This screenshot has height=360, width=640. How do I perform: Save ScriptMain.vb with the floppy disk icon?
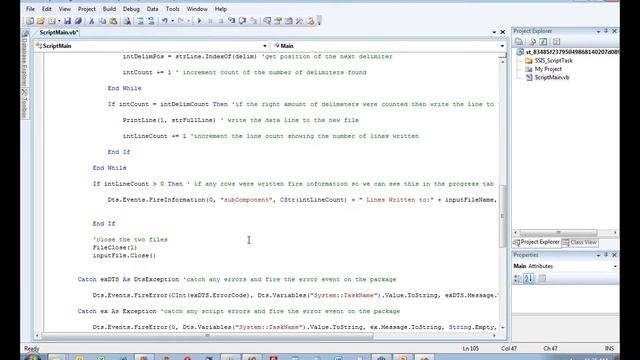tap(67, 21)
